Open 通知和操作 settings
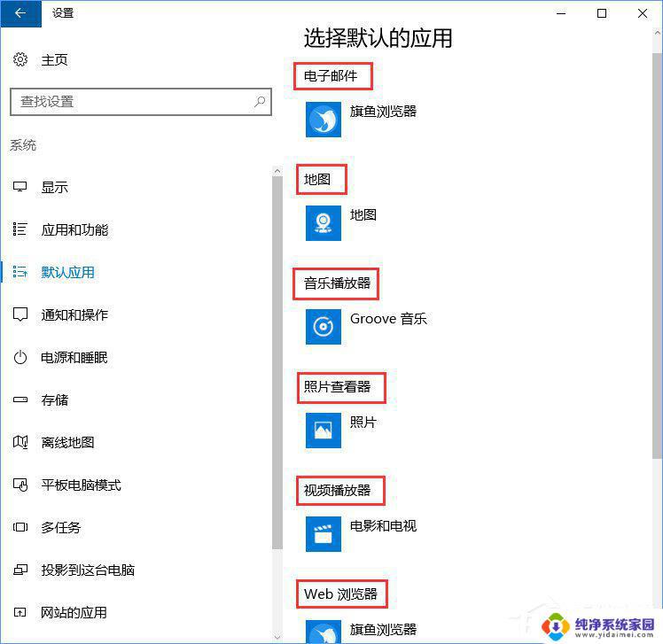The image size is (663, 644). click(74, 315)
